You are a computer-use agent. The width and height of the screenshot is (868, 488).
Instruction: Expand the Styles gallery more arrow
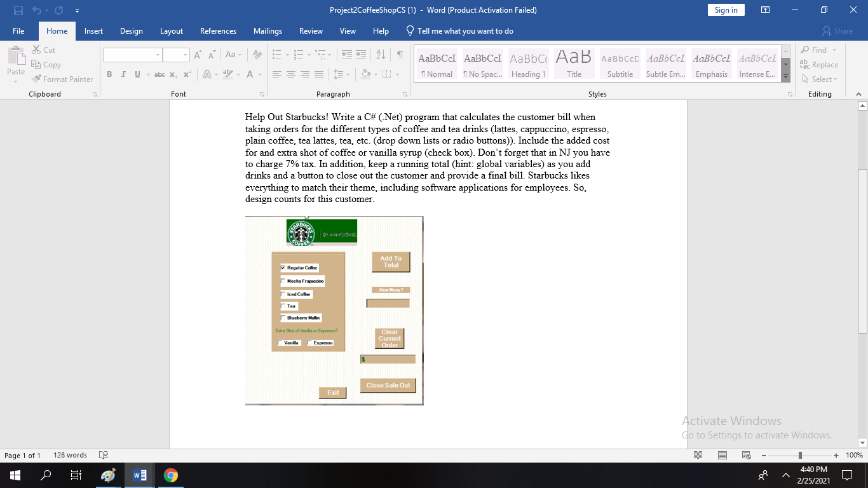785,78
